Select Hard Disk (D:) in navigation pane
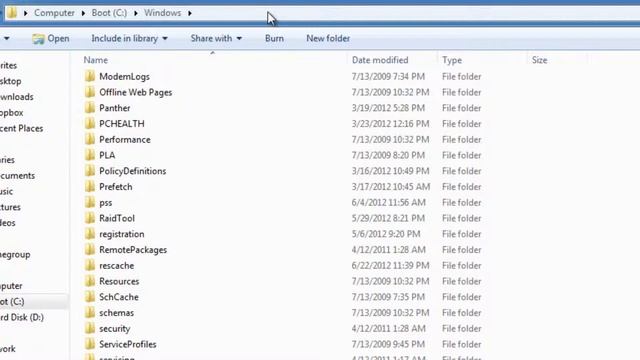The height and width of the screenshot is (360, 640). (22, 317)
